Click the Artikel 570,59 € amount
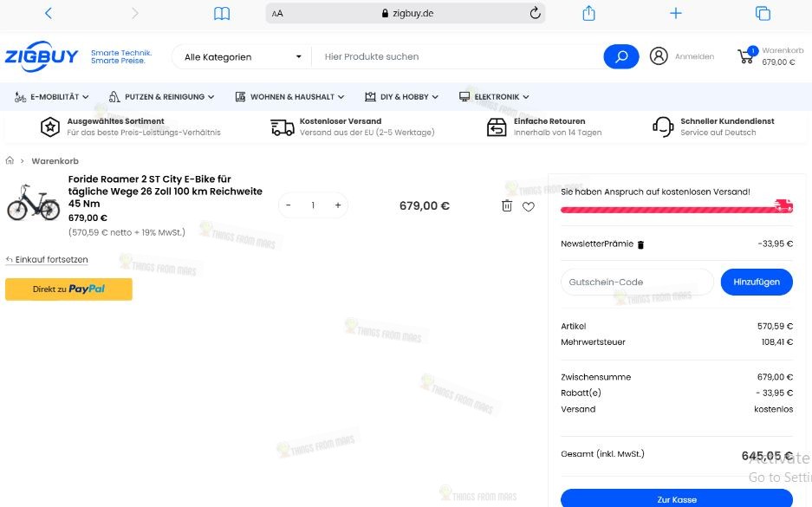 pyautogui.click(x=775, y=326)
